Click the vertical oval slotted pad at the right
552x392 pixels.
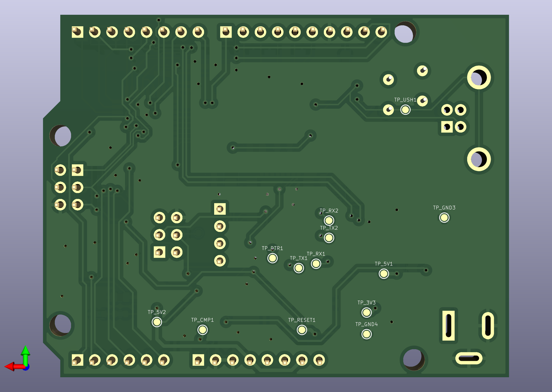click(x=488, y=326)
